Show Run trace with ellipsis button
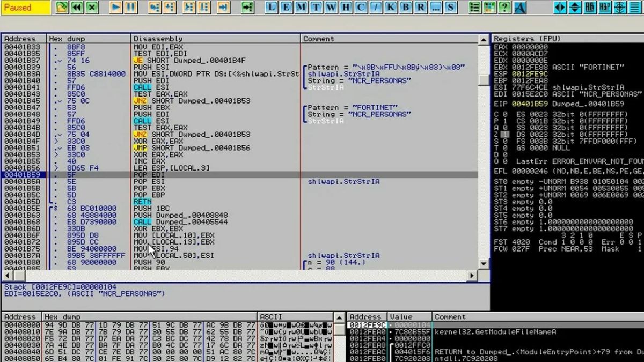 click(436, 8)
